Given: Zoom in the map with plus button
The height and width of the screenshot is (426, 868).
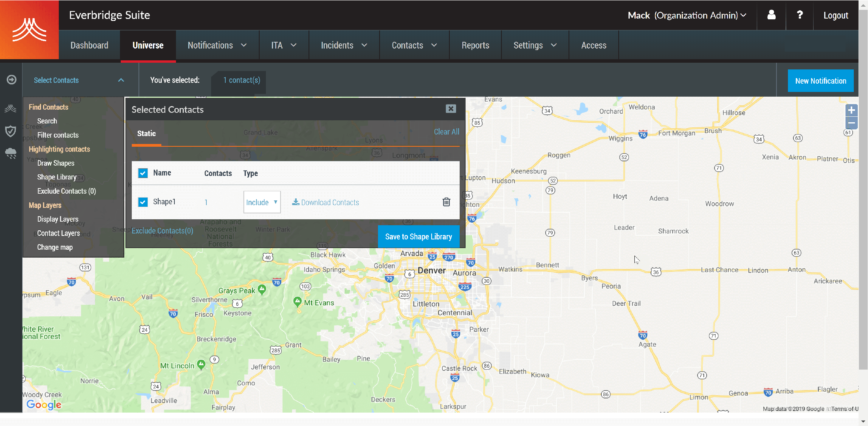Looking at the screenshot, I should click(851, 110).
